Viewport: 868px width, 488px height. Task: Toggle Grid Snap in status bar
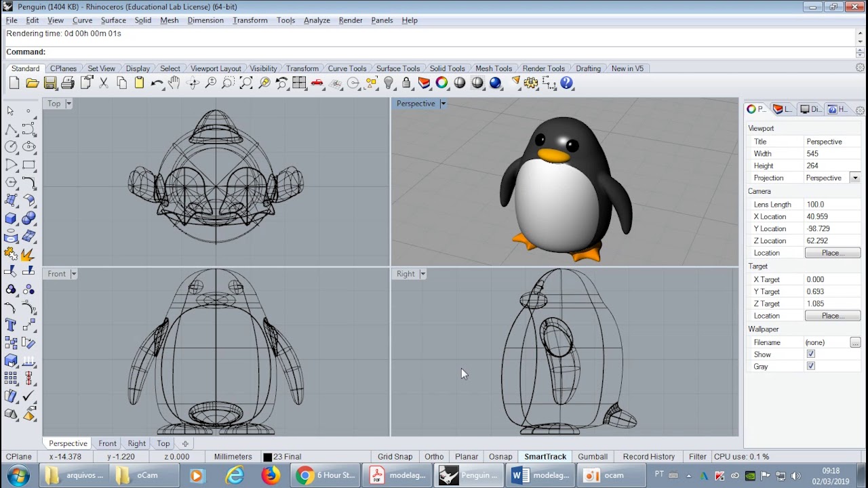(395, 457)
